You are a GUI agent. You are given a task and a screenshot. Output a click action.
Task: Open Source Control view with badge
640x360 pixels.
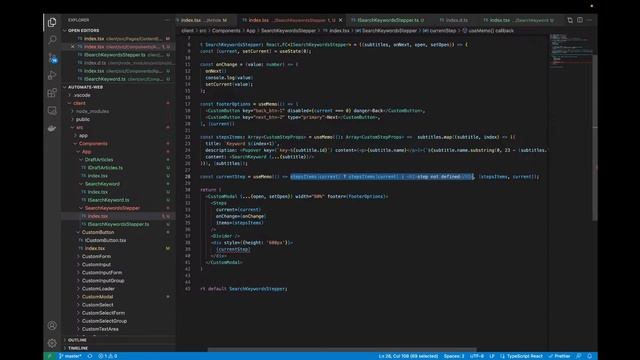[53, 58]
